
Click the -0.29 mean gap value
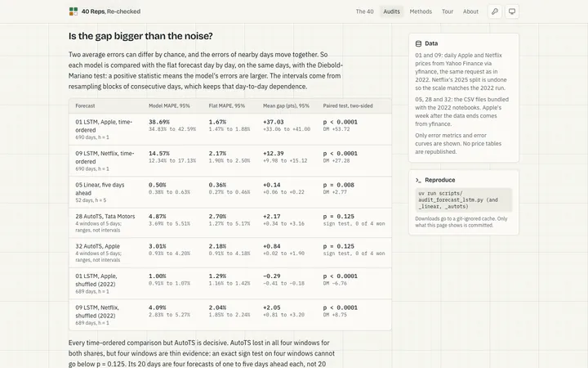pos(271,276)
